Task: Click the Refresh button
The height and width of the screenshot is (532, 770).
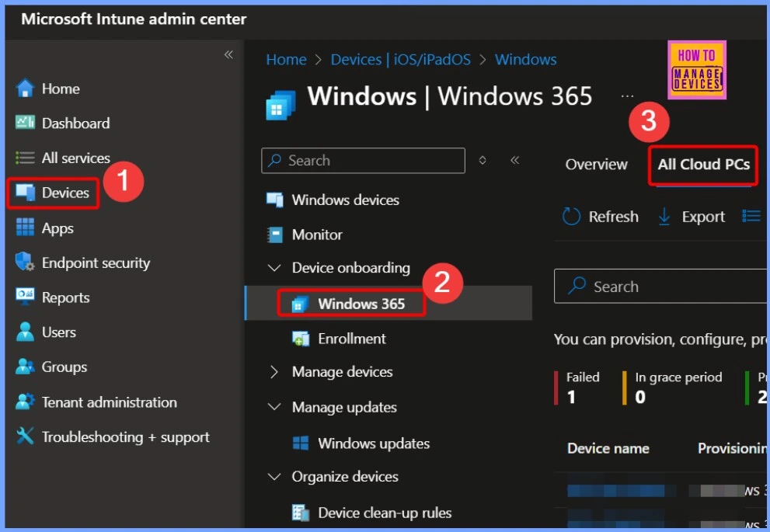Action: tap(600, 217)
